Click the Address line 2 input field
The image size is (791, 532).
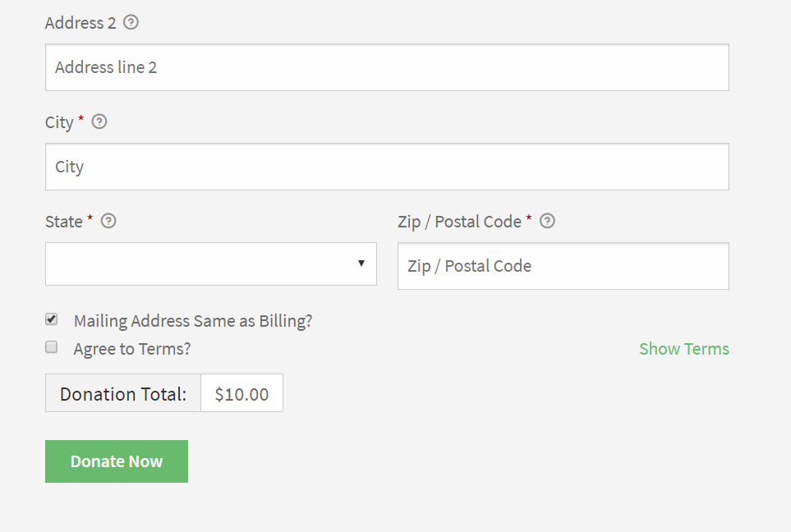[386, 67]
